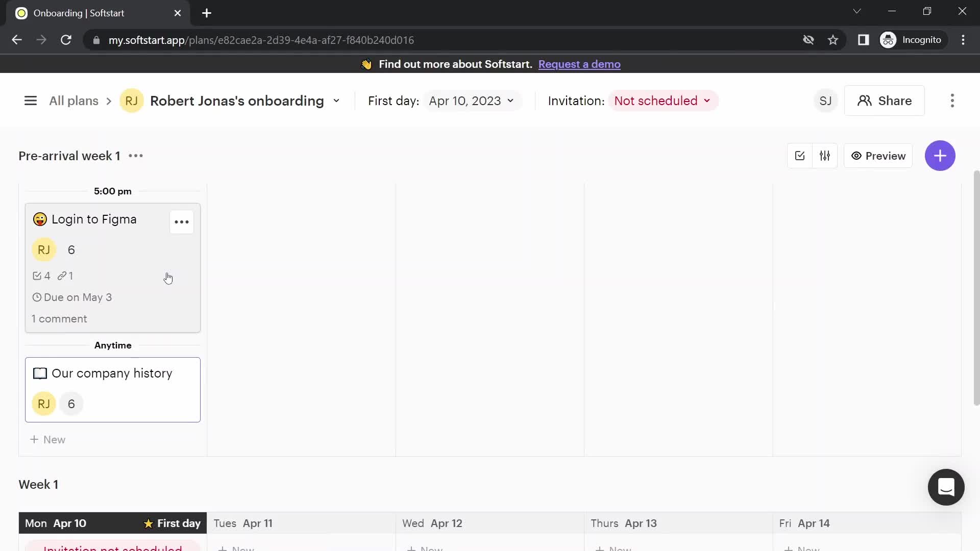Select the hamburger menu icon
The height and width of the screenshot is (551, 980).
[x=30, y=100]
